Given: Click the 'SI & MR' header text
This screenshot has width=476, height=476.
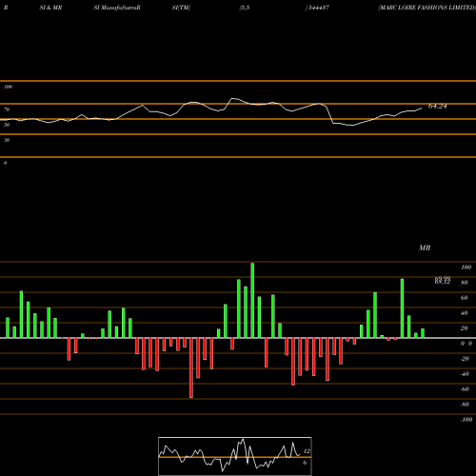Looking at the screenshot, I should coord(50,8).
